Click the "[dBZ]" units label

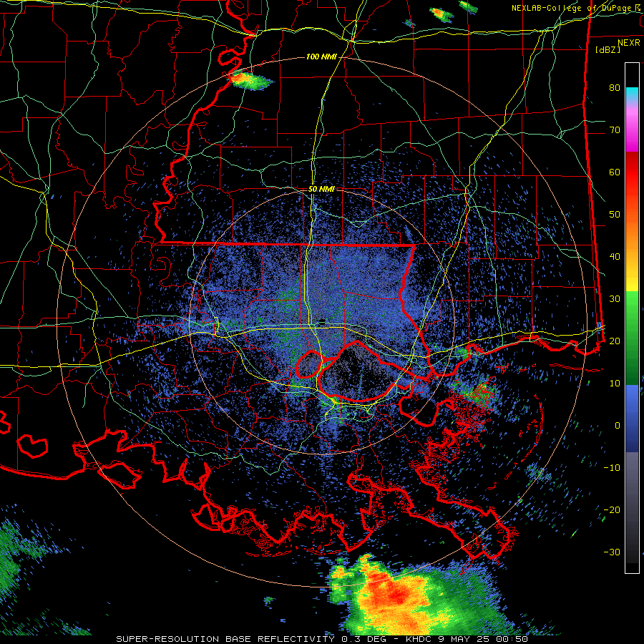coord(608,49)
